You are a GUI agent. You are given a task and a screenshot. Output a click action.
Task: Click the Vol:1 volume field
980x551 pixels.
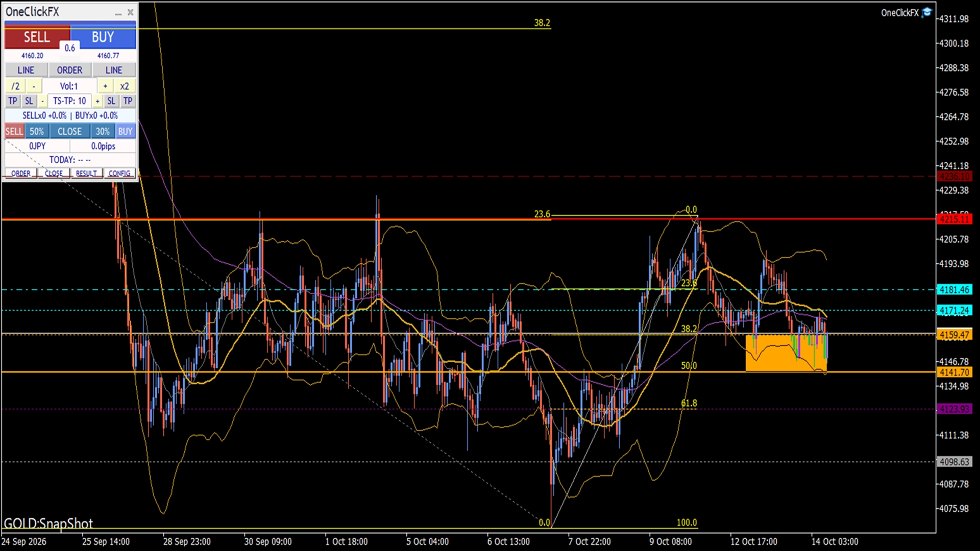(x=69, y=86)
